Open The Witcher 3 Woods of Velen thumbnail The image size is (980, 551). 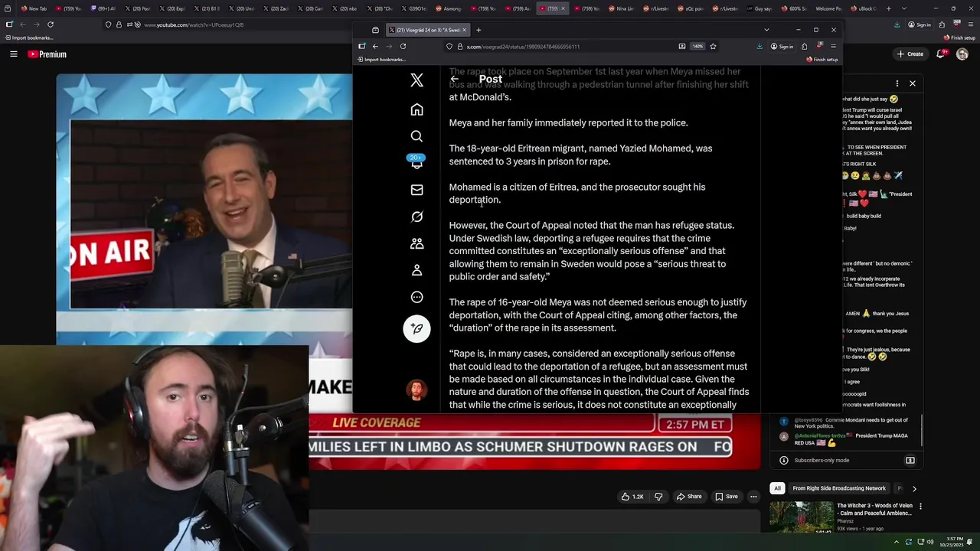[x=802, y=517]
